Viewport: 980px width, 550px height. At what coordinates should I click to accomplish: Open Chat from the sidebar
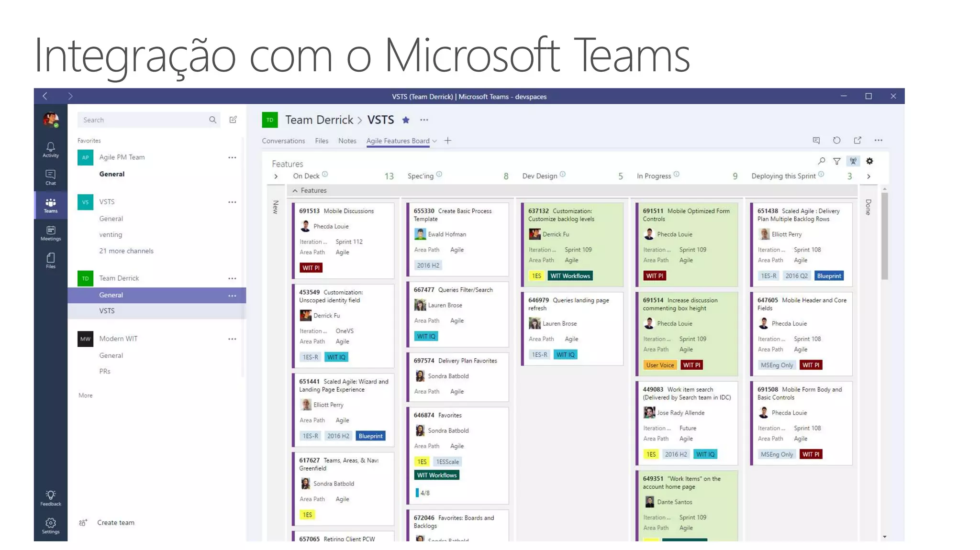[x=50, y=177]
